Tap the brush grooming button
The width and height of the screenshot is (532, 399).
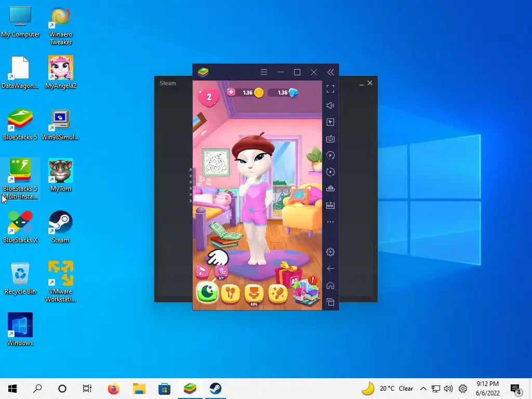tap(277, 293)
